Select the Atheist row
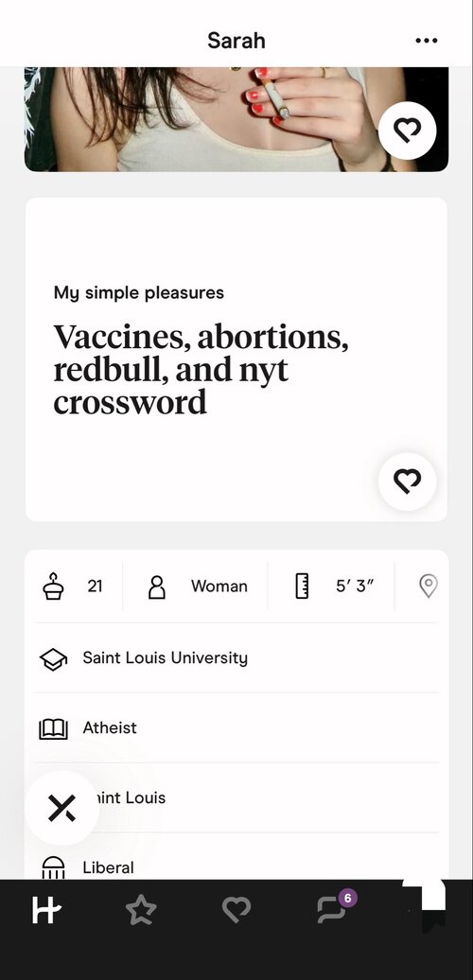The width and height of the screenshot is (473, 980). pyautogui.click(x=236, y=728)
